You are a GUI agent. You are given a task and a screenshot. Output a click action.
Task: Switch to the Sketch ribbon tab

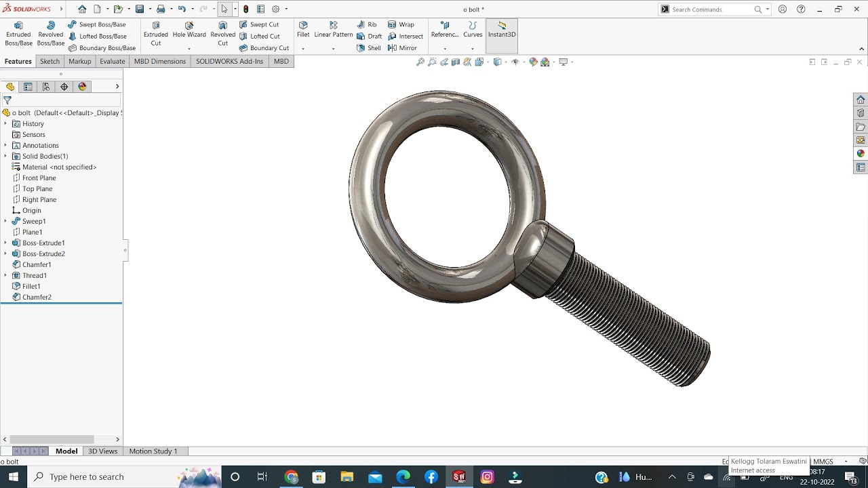coord(50,61)
